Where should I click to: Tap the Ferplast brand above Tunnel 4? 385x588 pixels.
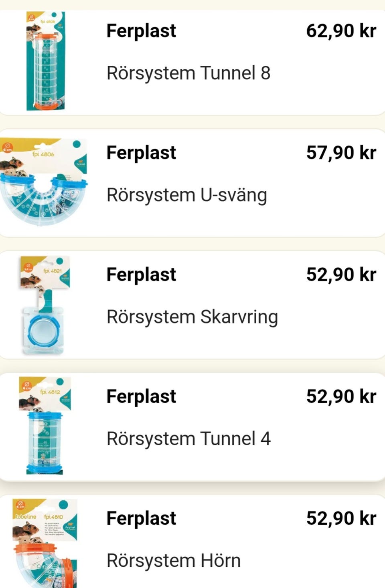(141, 397)
